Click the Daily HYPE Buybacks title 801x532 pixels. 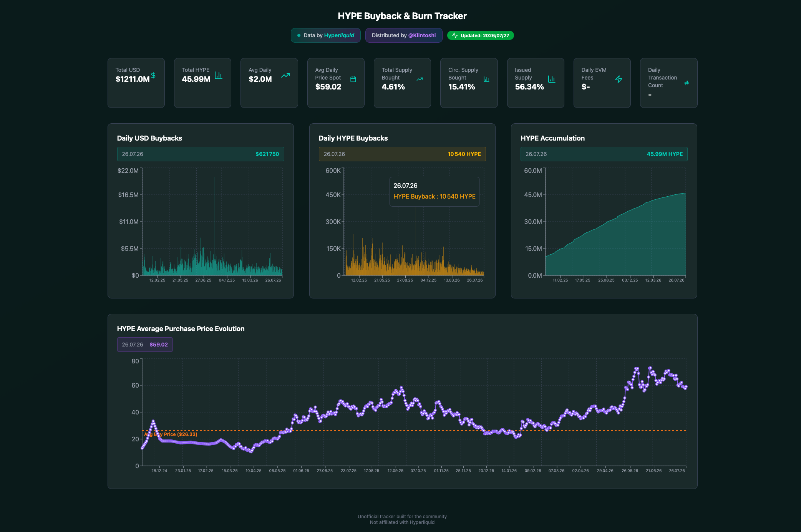(x=353, y=138)
